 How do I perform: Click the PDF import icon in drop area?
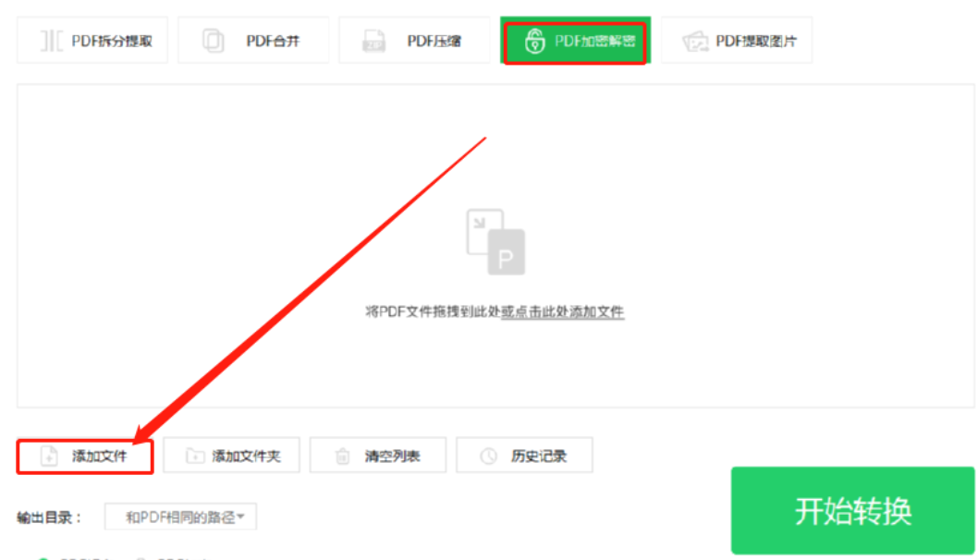click(495, 242)
